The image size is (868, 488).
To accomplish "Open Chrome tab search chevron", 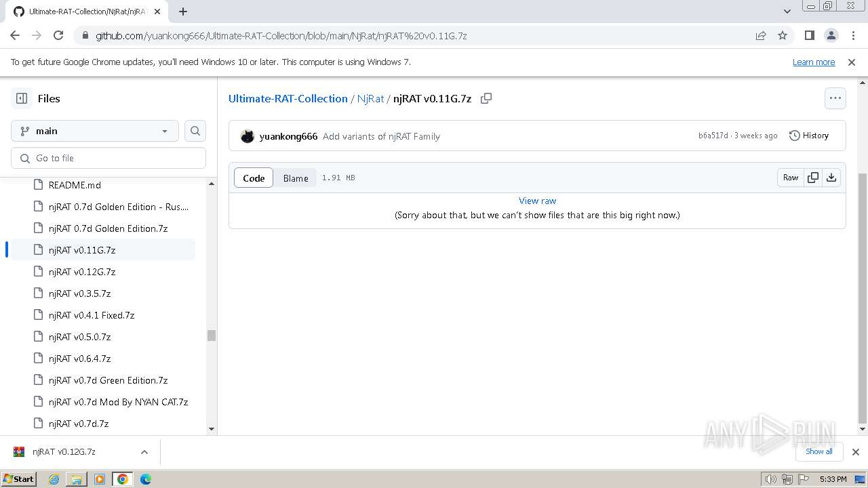I will pyautogui.click(x=787, y=12).
